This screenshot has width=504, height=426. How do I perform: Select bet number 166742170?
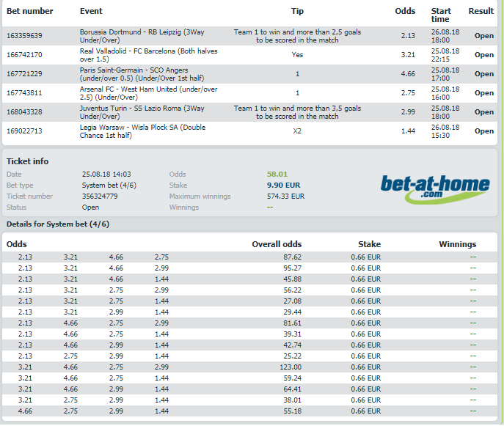(x=24, y=54)
